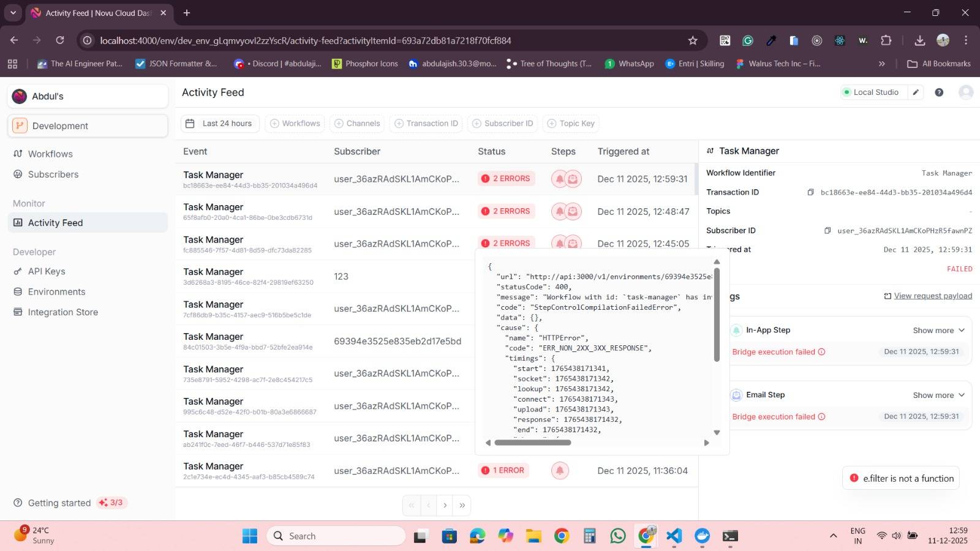View site information icon in address bar
Viewport: 980px width, 551px height.
click(x=88, y=40)
